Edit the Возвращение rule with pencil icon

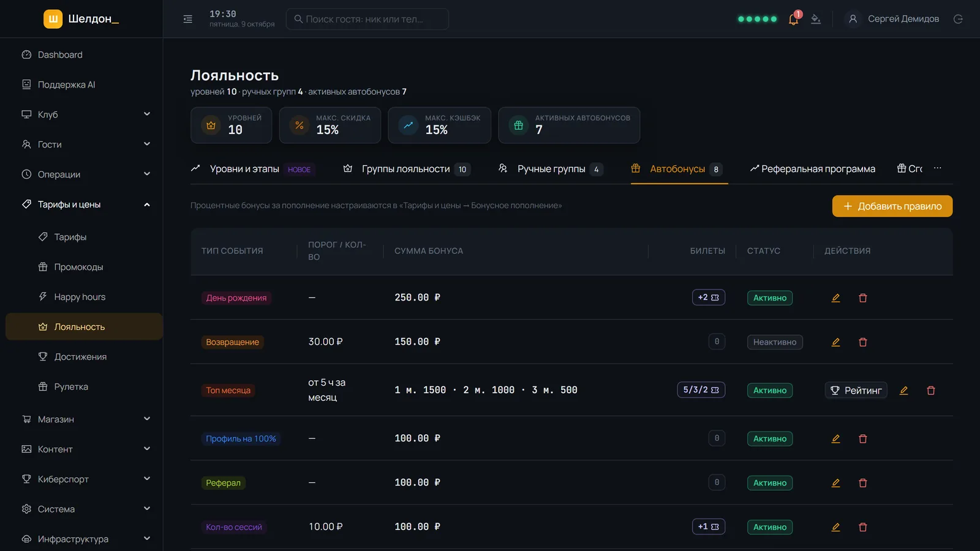(x=835, y=342)
